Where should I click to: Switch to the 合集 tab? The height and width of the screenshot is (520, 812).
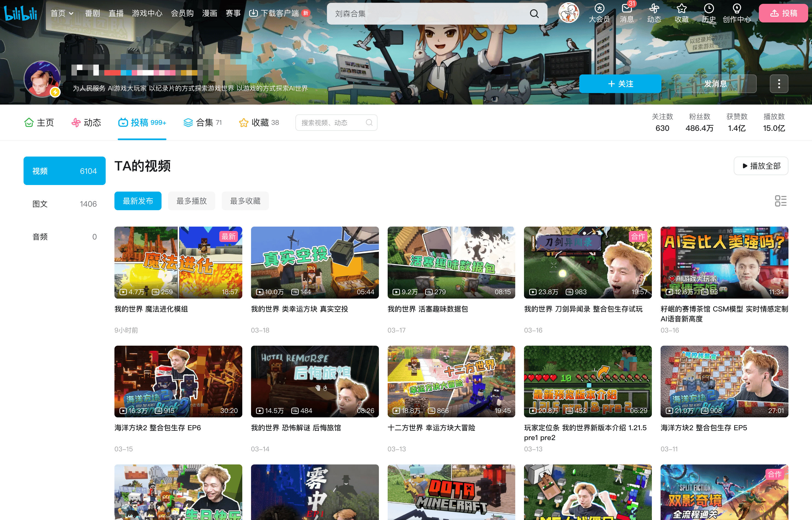[202, 123]
